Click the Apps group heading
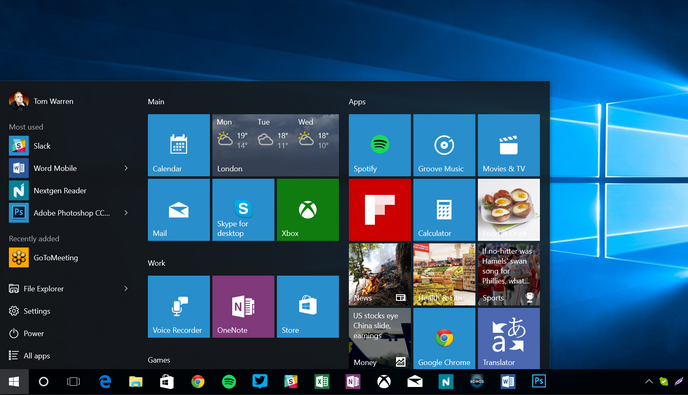 point(357,102)
